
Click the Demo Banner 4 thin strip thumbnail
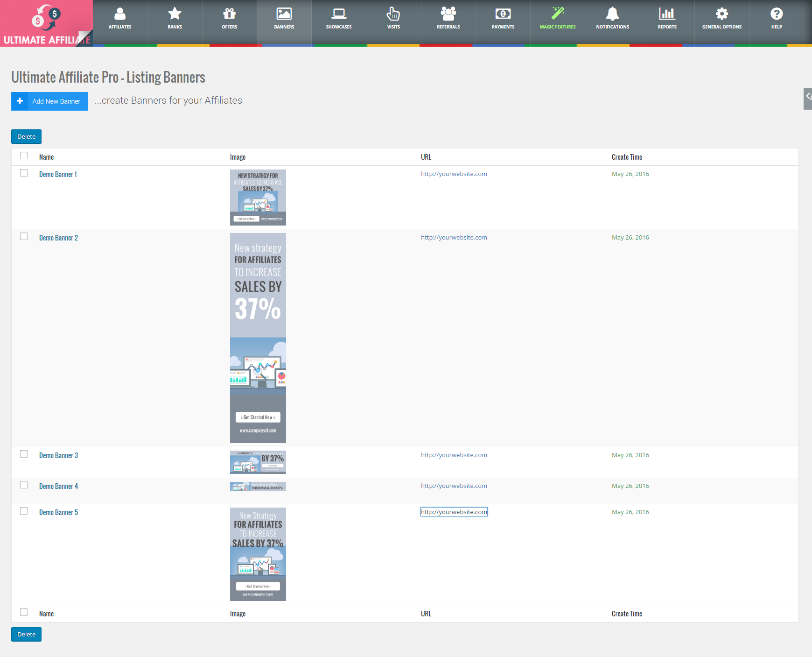point(258,486)
